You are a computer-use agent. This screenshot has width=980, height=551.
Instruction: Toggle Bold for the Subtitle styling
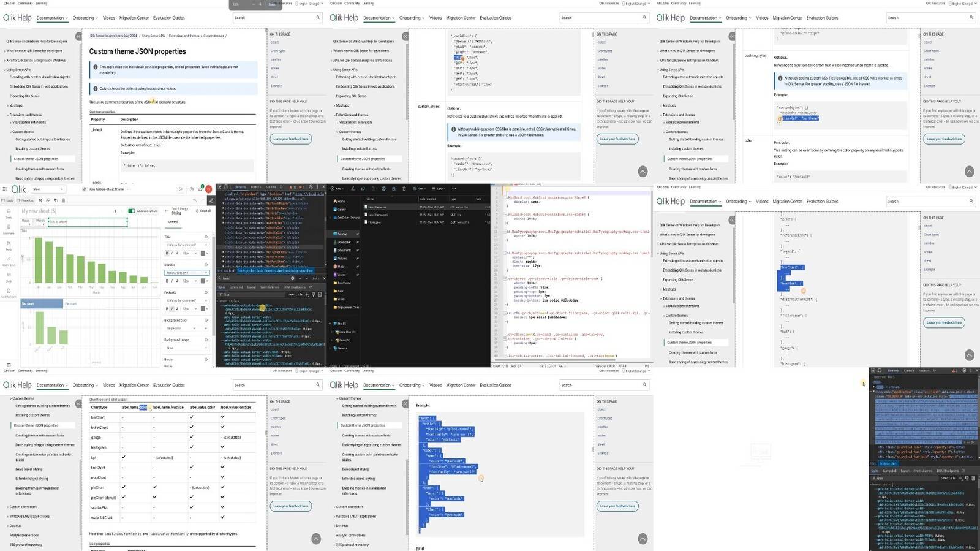pyautogui.click(x=167, y=281)
